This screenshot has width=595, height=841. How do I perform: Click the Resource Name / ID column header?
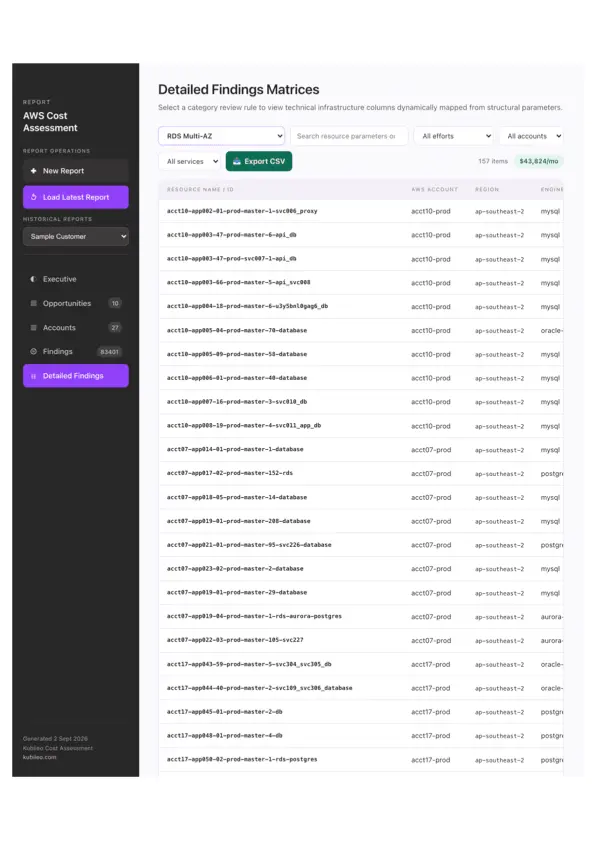pyautogui.click(x=200, y=189)
